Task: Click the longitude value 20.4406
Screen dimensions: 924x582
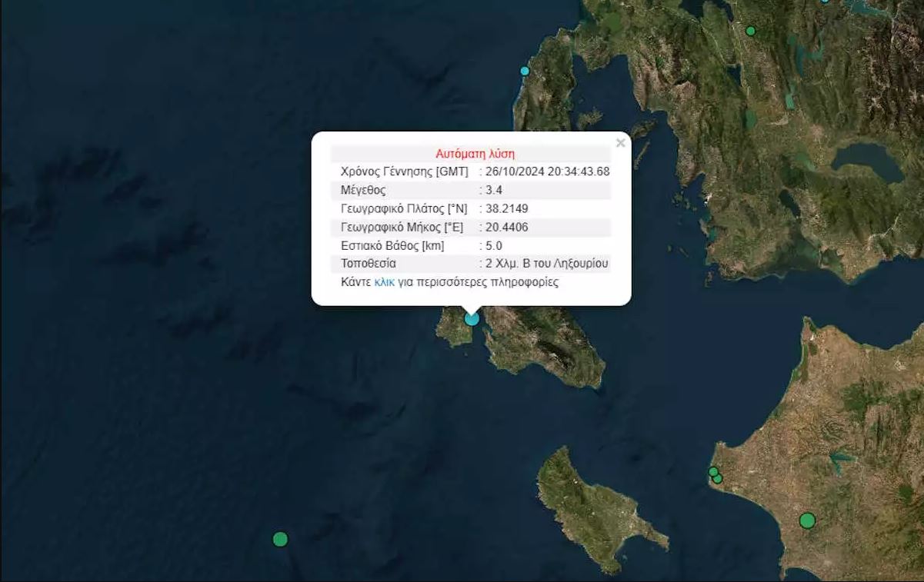Action: (x=507, y=227)
